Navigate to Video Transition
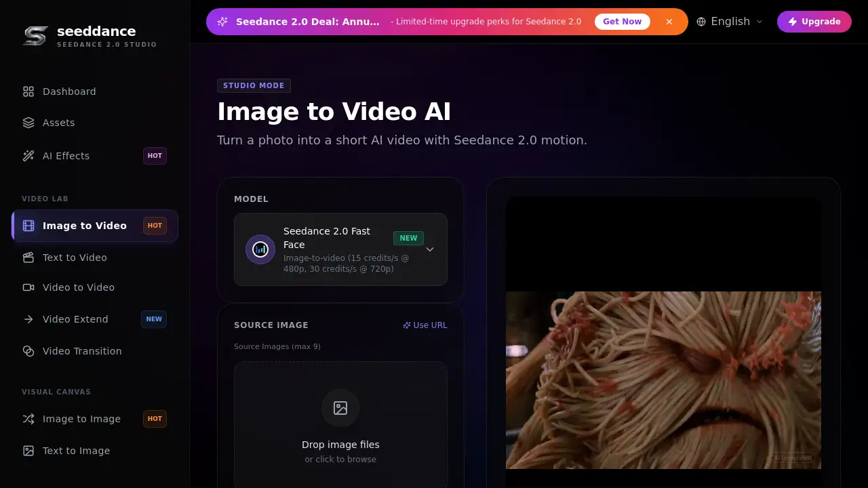This screenshot has width=868, height=488. 95,351
